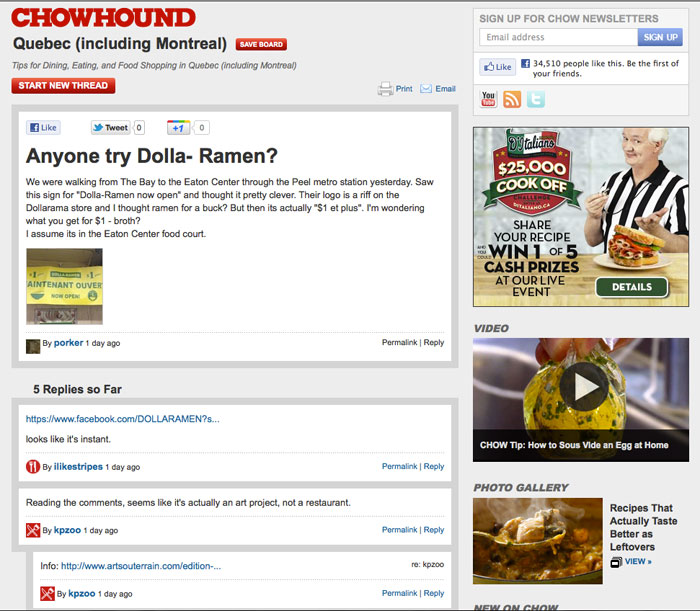
Task: Open Recipes That Actually Taste Better as Leftovers
Action: coord(643,528)
